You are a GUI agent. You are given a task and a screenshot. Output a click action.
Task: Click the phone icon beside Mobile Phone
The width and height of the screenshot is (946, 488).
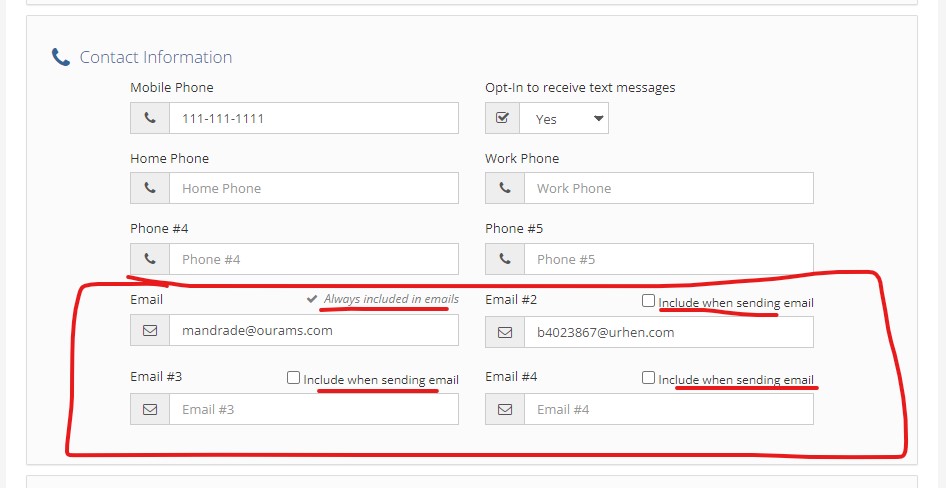pos(150,118)
